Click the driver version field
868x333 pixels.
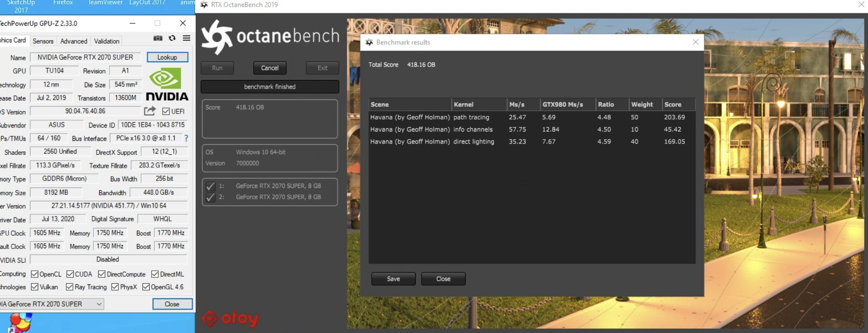(x=109, y=205)
